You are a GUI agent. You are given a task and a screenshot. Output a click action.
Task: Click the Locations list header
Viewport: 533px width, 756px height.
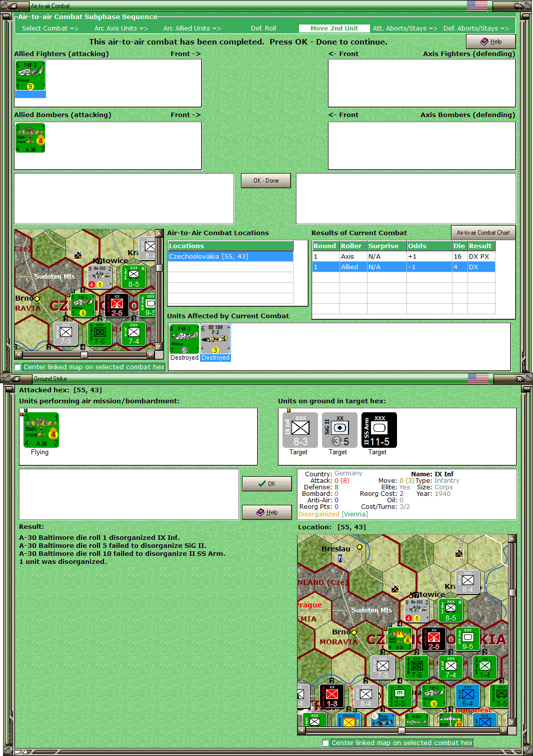tap(230, 246)
